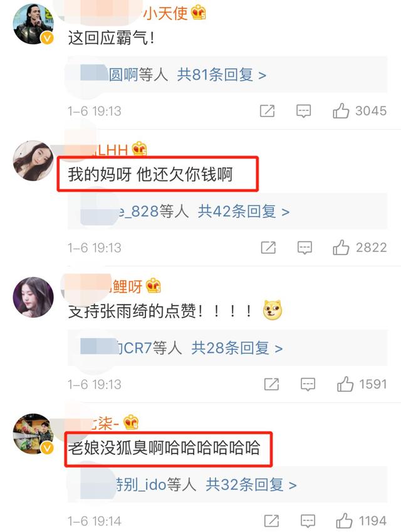Expand the 共81条回复 replies thread
The image size is (401, 532).
(222, 75)
